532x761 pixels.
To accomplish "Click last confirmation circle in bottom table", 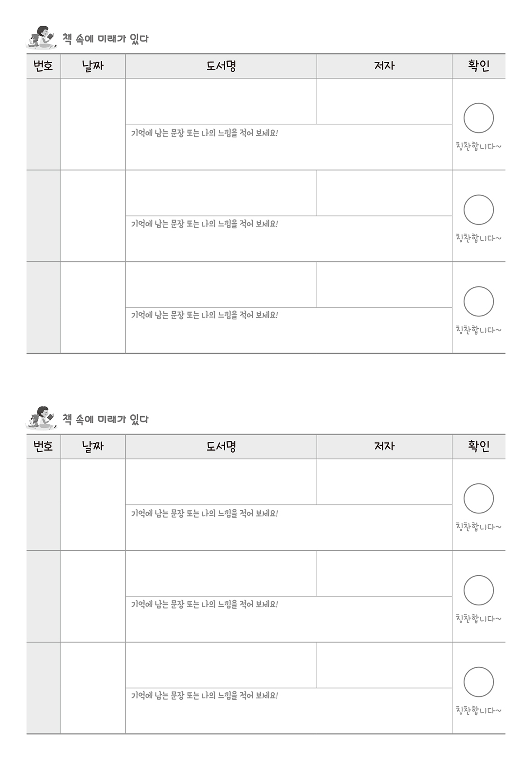I will pyautogui.click(x=478, y=682).
